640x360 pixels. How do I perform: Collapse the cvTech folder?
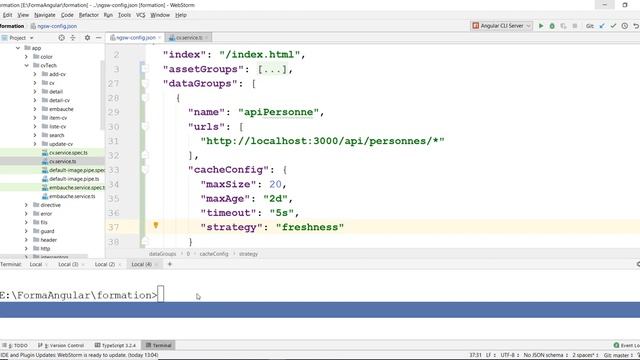pyautogui.click(x=27, y=65)
